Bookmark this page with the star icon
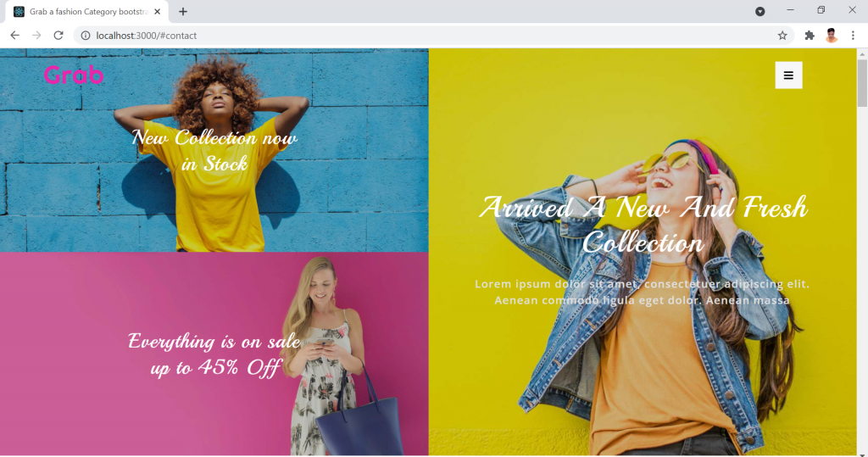Image resolution: width=868 pixels, height=457 pixels. point(782,36)
